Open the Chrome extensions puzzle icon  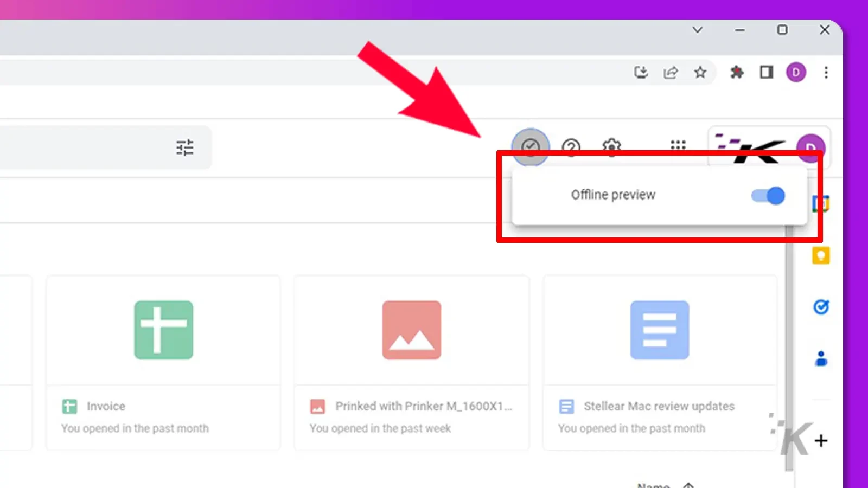click(737, 72)
